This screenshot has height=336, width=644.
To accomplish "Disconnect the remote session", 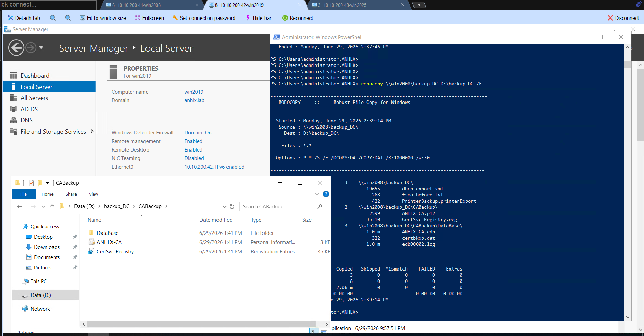I will tap(623, 18).
